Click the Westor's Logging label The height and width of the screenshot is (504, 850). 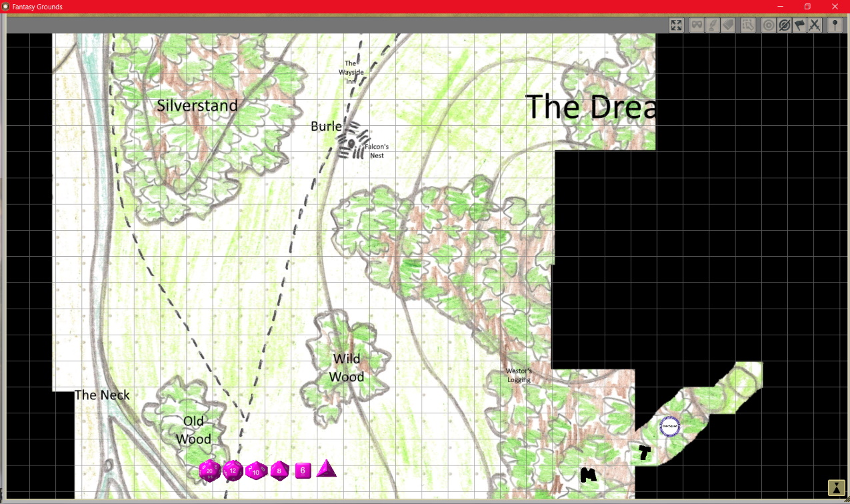pyautogui.click(x=519, y=375)
